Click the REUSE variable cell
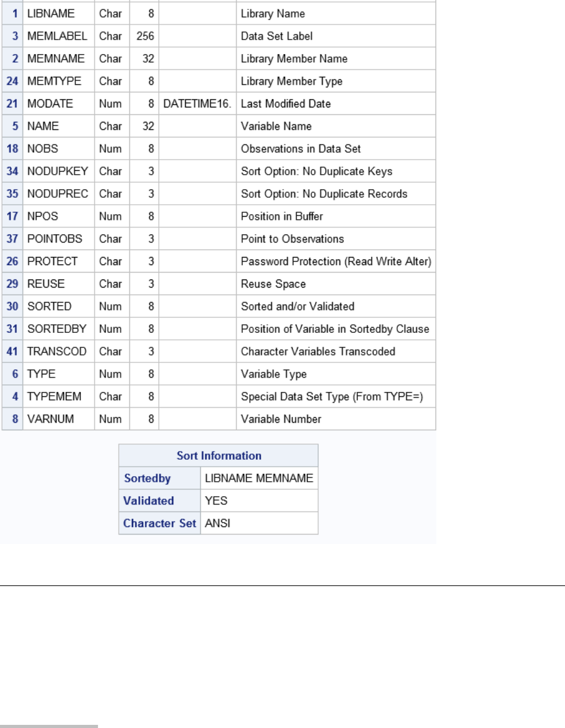565x728 pixels. pos(46,284)
